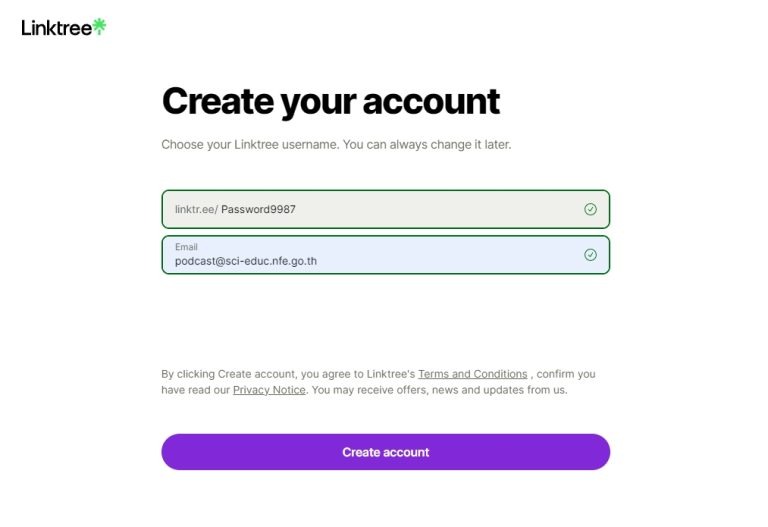Viewport: 768px width, 527px height.
Task: Open the Privacy Notice link
Action: pos(269,390)
